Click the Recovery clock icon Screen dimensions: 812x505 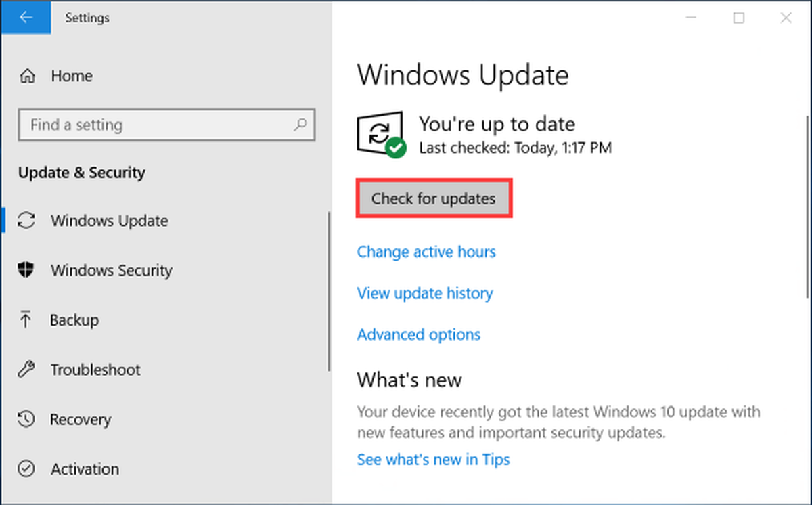point(26,419)
